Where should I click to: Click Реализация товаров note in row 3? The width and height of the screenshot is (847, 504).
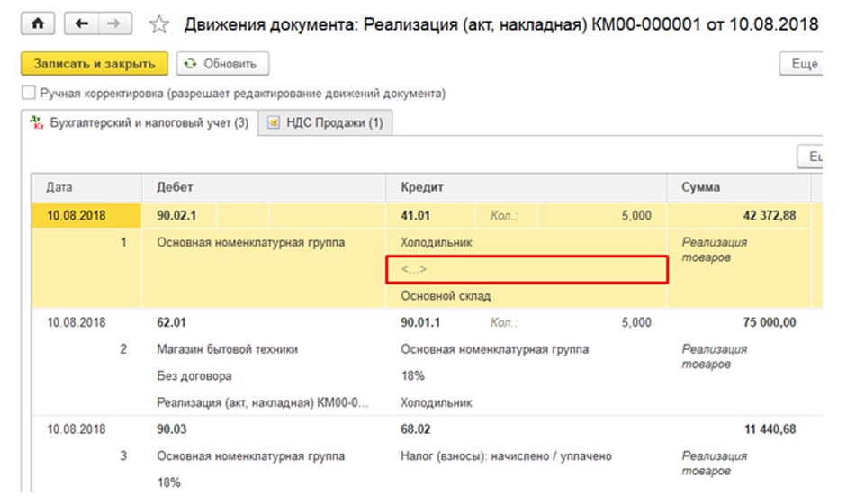[714, 463]
